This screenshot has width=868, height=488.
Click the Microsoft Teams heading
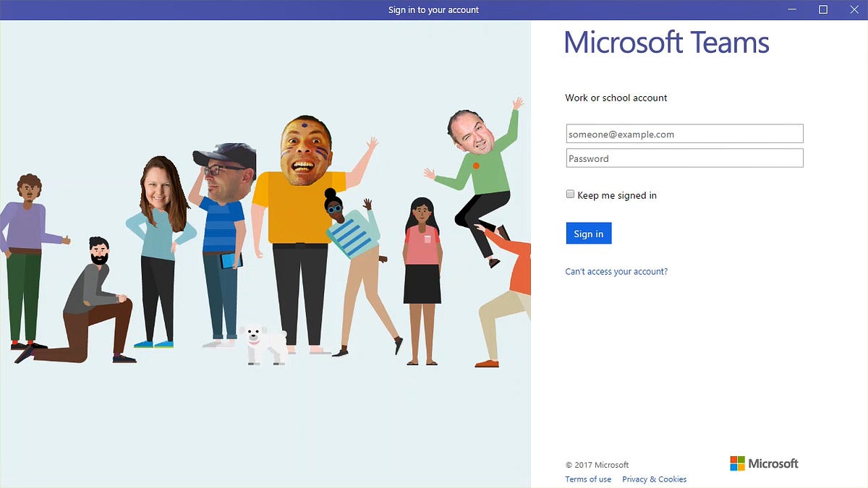coord(665,42)
